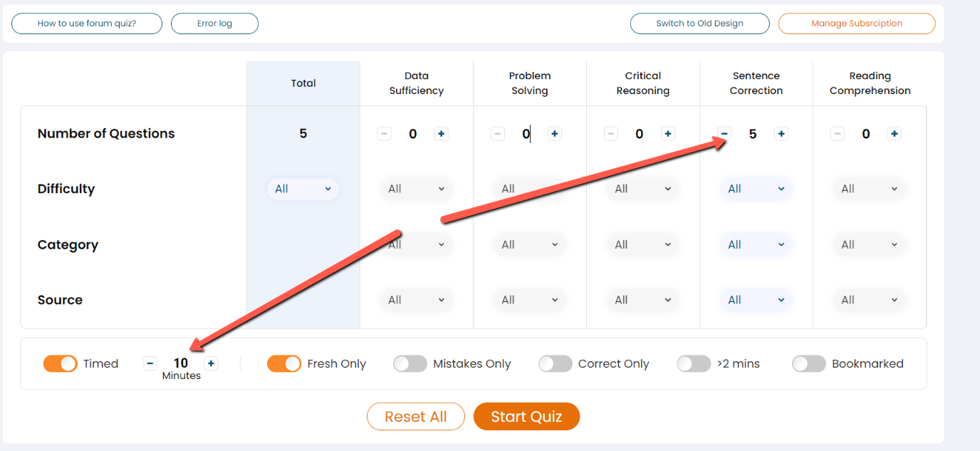980x451 pixels.
Task: Enable the Mistakes Only toggle
Action: point(410,363)
